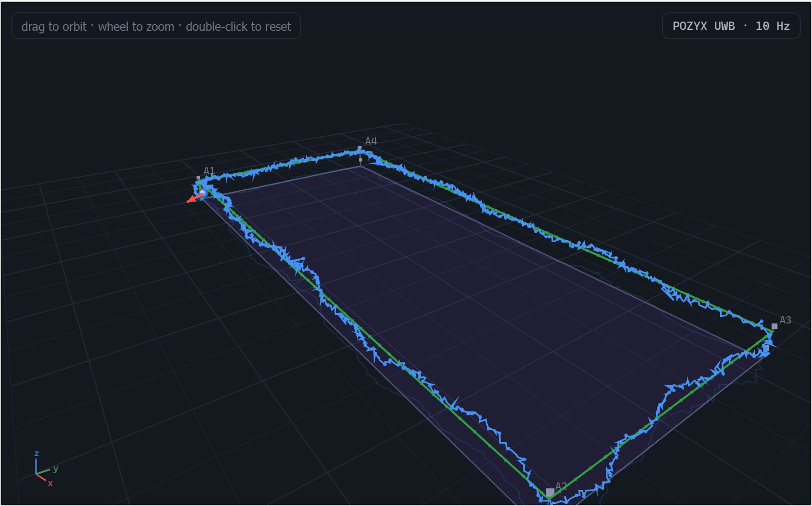The image size is (812, 506).
Task: Click the POZYX UWB 10 Hz badge
Action: pos(731,26)
